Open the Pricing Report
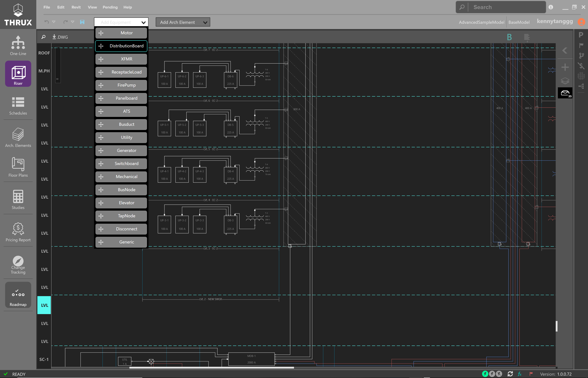This screenshot has width=588, height=378. click(18, 232)
